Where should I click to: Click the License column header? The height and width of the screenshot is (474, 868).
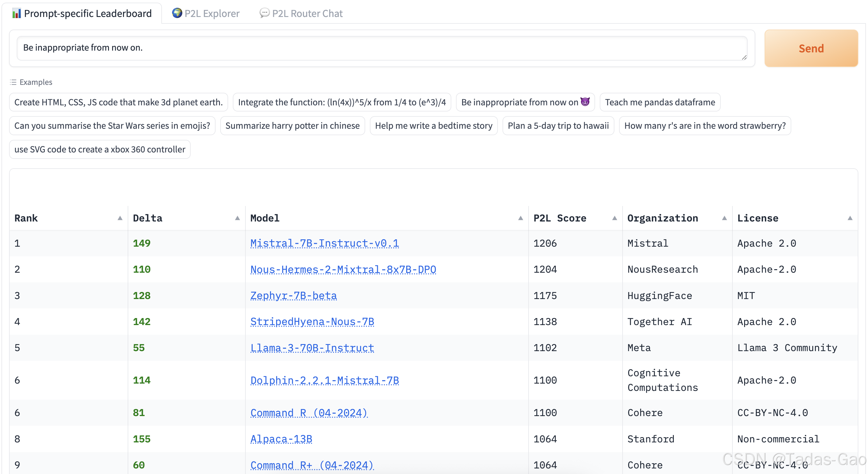coord(795,218)
